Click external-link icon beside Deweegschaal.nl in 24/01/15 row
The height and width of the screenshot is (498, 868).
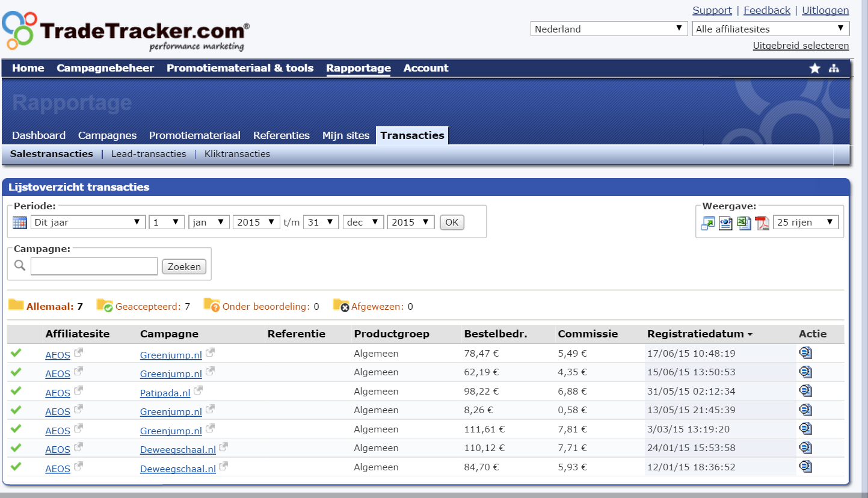tap(224, 447)
